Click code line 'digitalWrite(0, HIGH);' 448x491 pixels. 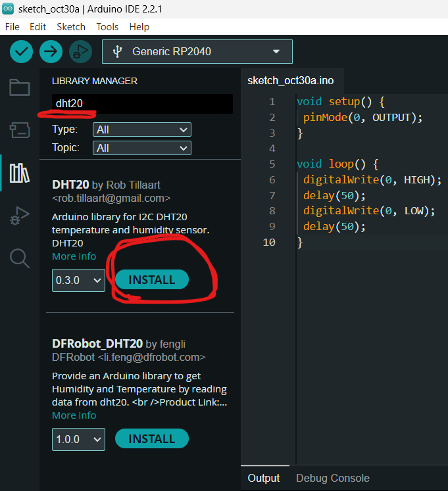(372, 179)
